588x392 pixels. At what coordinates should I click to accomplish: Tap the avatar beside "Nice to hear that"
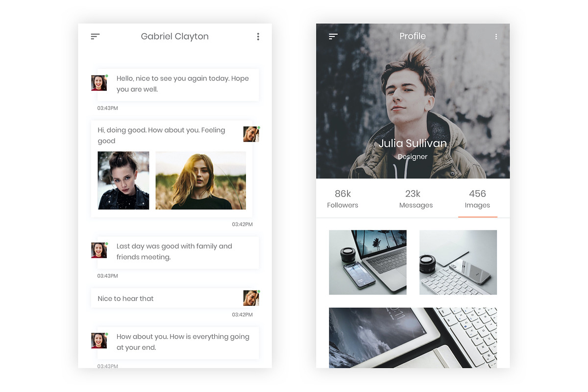(x=251, y=298)
